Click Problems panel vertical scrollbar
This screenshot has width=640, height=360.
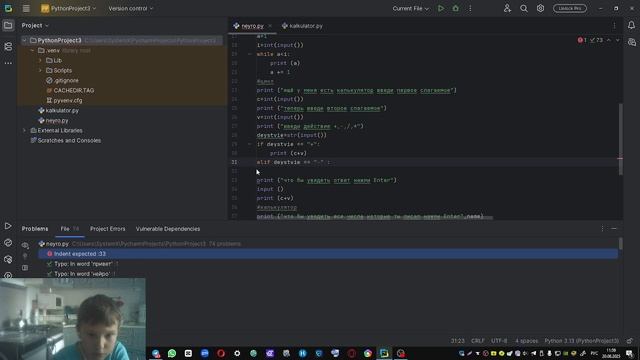click(x=620, y=243)
